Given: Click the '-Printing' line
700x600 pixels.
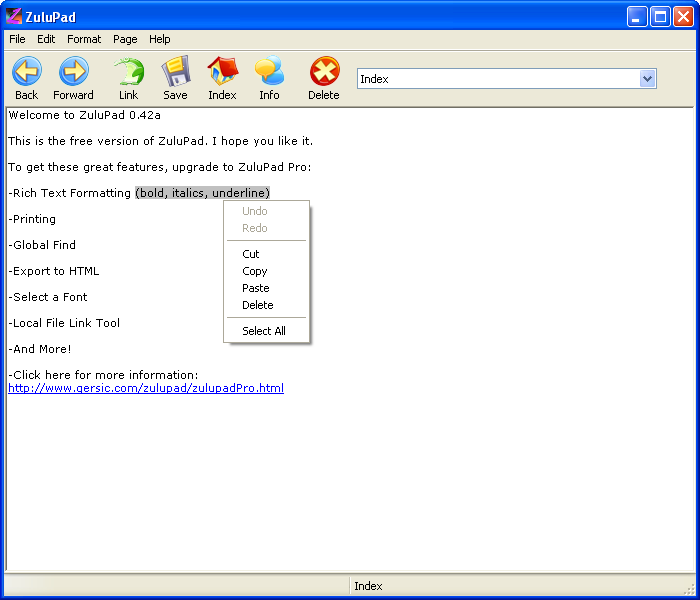Looking at the screenshot, I should pos(32,219).
